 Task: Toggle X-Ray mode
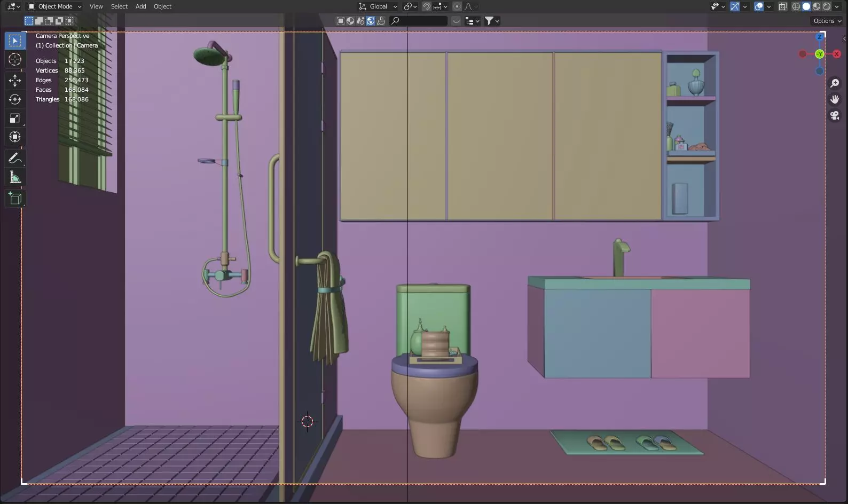(x=783, y=6)
